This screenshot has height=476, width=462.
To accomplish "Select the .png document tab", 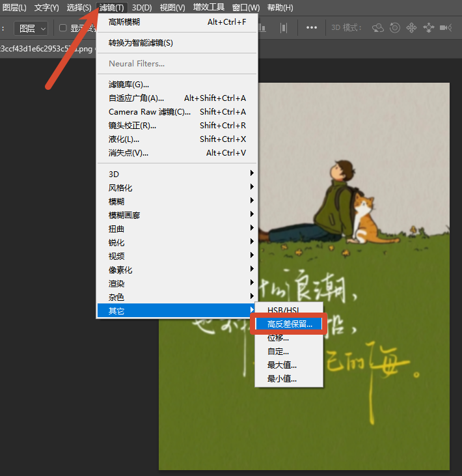I will pos(46,49).
